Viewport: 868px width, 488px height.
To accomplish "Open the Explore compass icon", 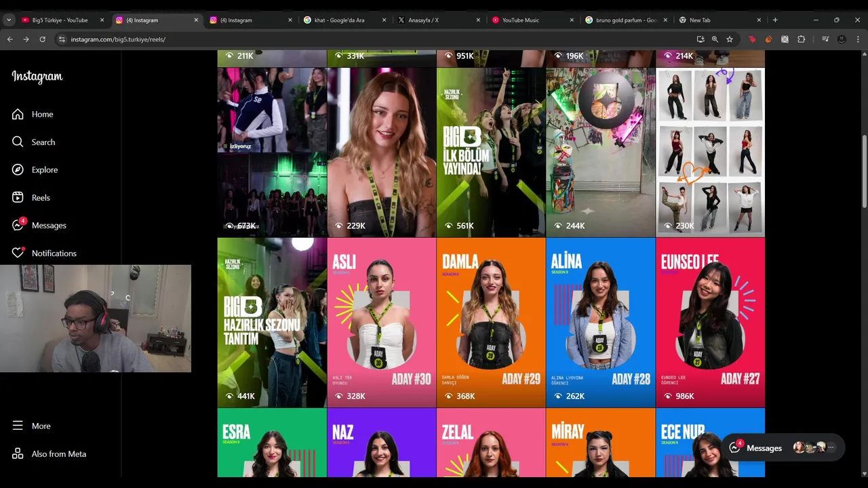I will [18, 169].
